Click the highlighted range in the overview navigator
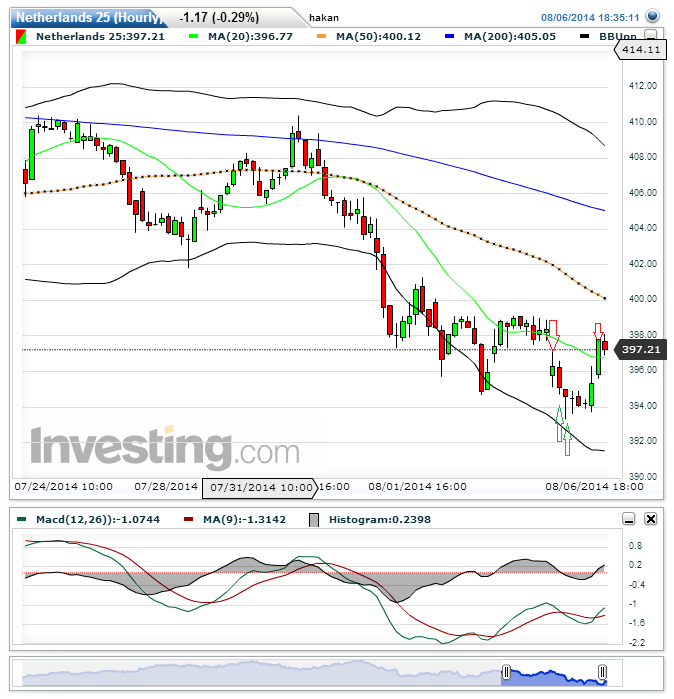 [554, 673]
